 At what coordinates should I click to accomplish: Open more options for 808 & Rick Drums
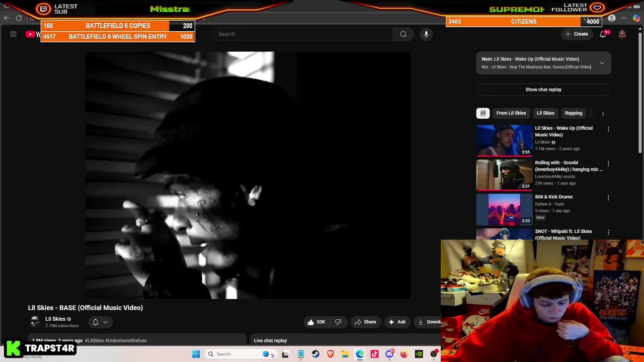coord(608,198)
